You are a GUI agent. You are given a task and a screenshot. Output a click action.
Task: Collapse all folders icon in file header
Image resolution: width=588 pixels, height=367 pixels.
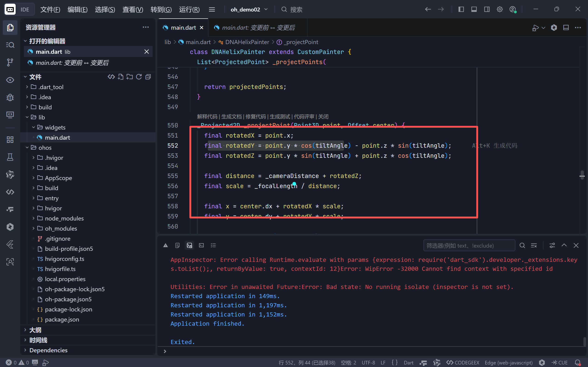pos(148,77)
